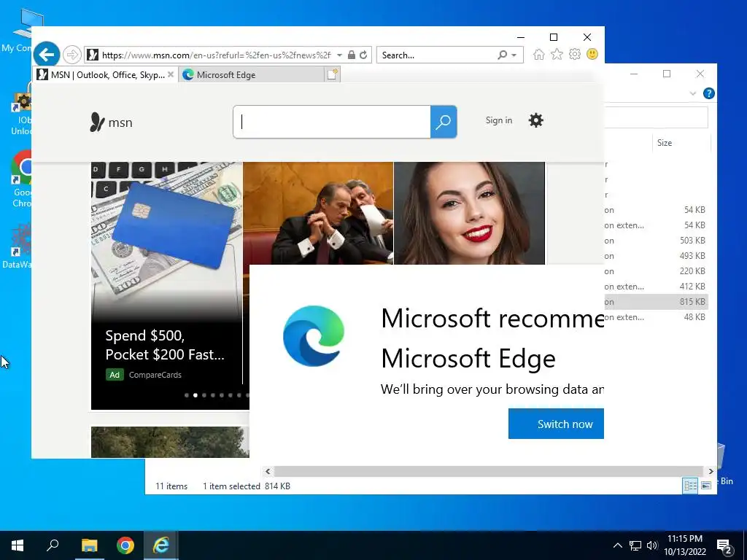747x560 pixels.
Task: Open MSN settings gear icon
Action: tap(536, 120)
